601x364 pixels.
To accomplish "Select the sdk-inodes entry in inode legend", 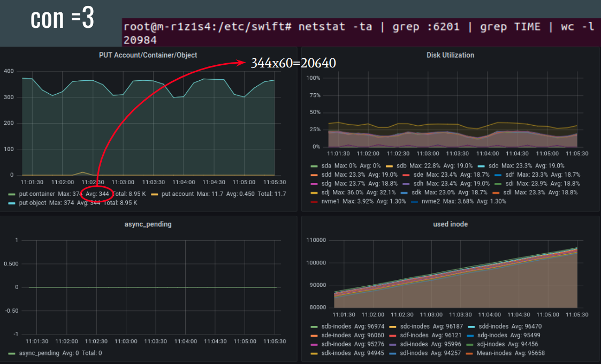I will 337,353.
